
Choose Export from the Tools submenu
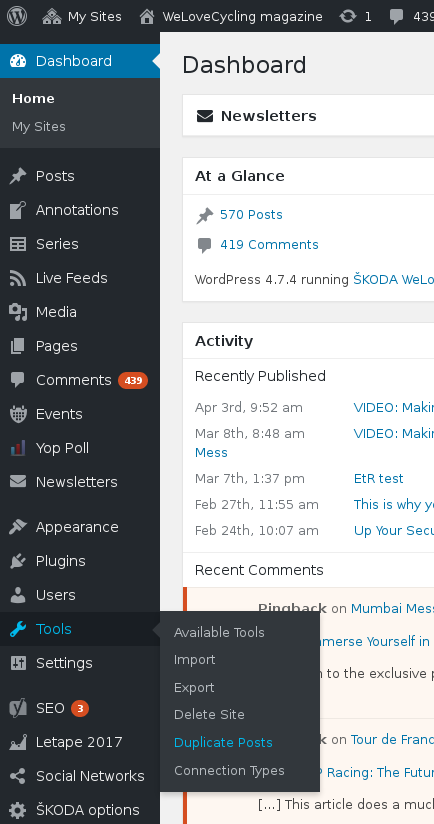point(194,687)
